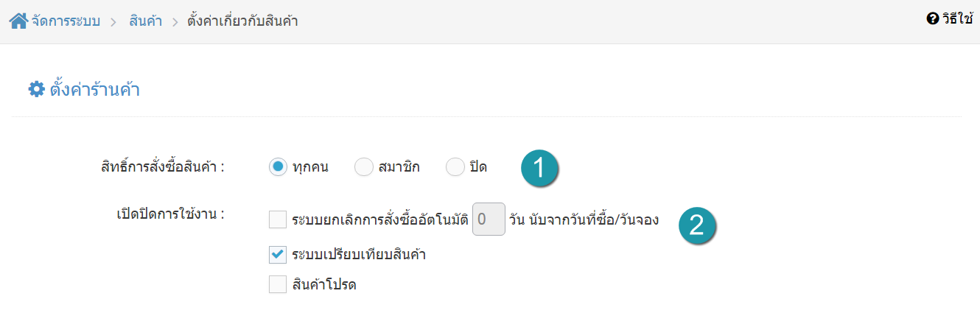This screenshot has height=313, width=980.
Task: Click the teal number 1 badge
Action: (x=539, y=168)
